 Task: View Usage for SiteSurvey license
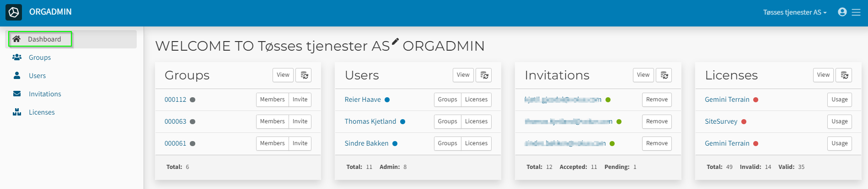839,121
